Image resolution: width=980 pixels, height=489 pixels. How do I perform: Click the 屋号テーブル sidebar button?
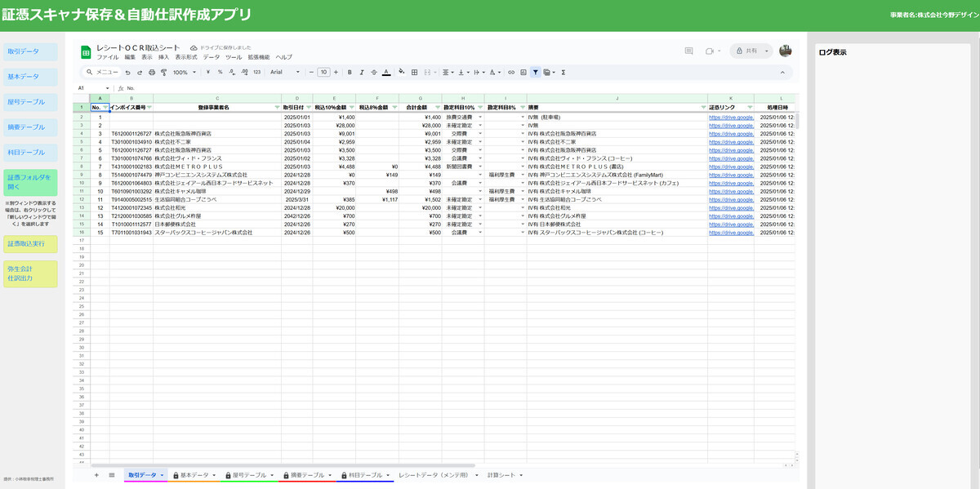(x=31, y=102)
